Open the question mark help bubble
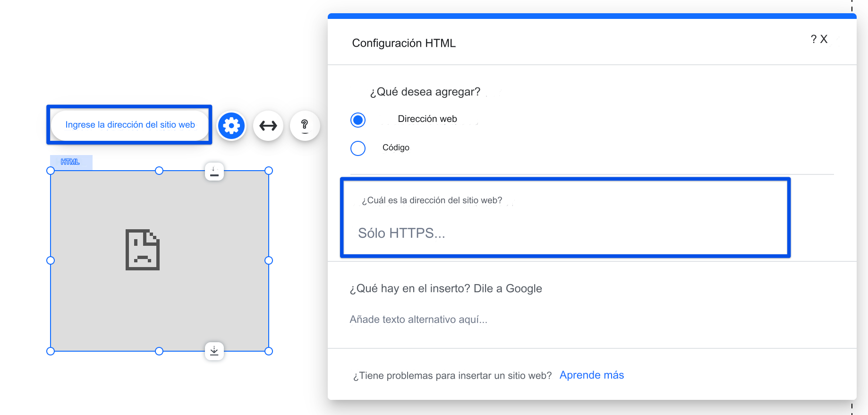Image resolution: width=868 pixels, height=415 pixels. point(305,126)
